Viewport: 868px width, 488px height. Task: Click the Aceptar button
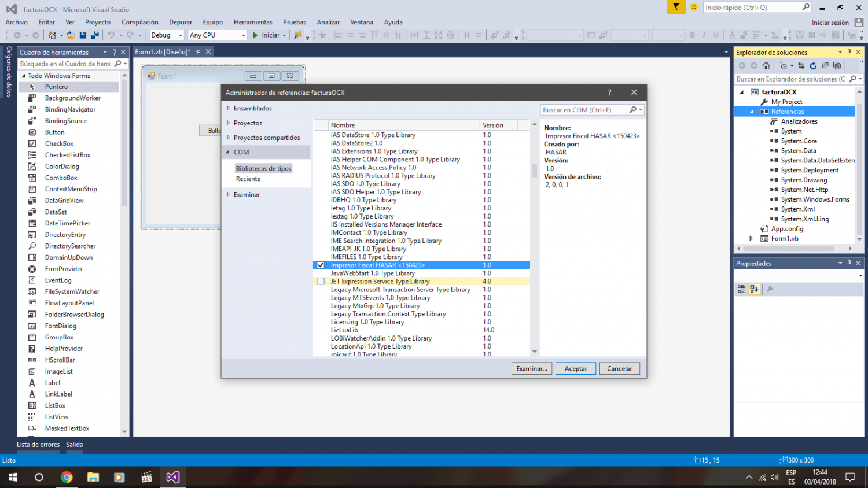[576, 368]
